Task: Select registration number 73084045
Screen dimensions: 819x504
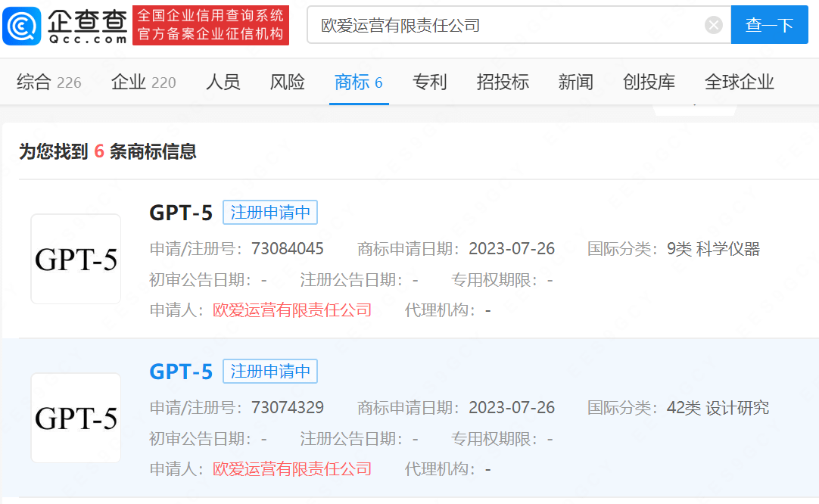Action: pos(288,249)
